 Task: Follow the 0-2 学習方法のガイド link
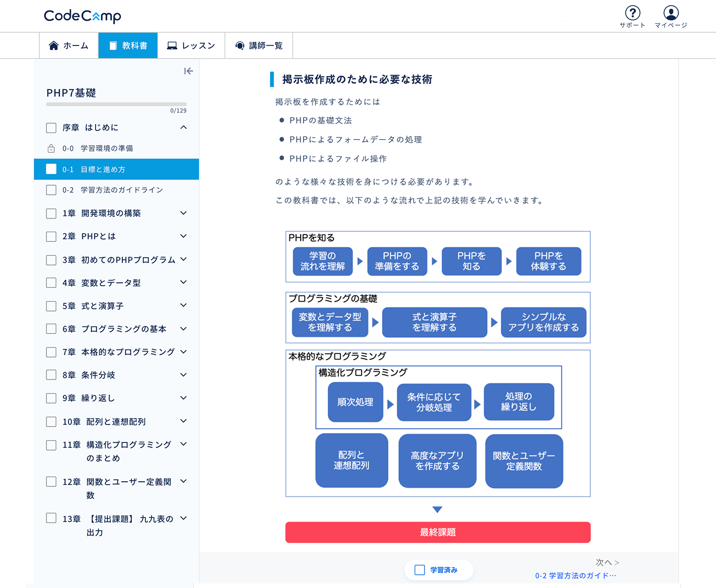(x=576, y=576)
